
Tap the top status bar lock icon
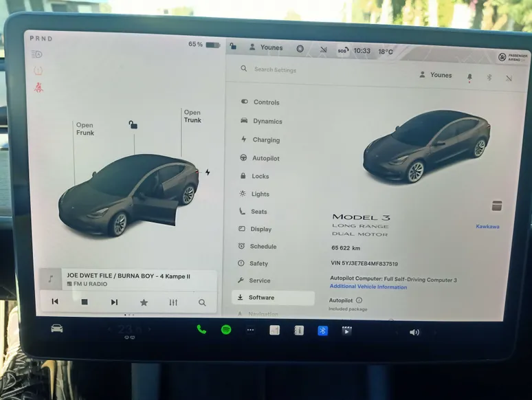point(233,46)
